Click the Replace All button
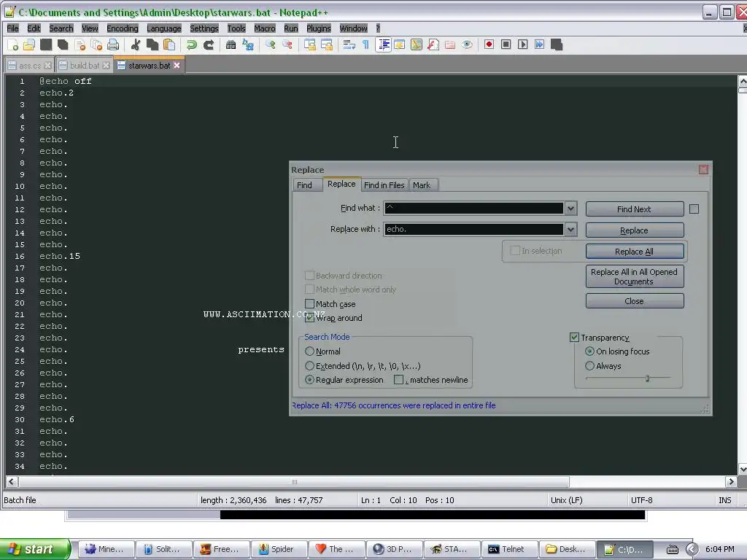This screenshot has width=747, height=560. point(635,252)
